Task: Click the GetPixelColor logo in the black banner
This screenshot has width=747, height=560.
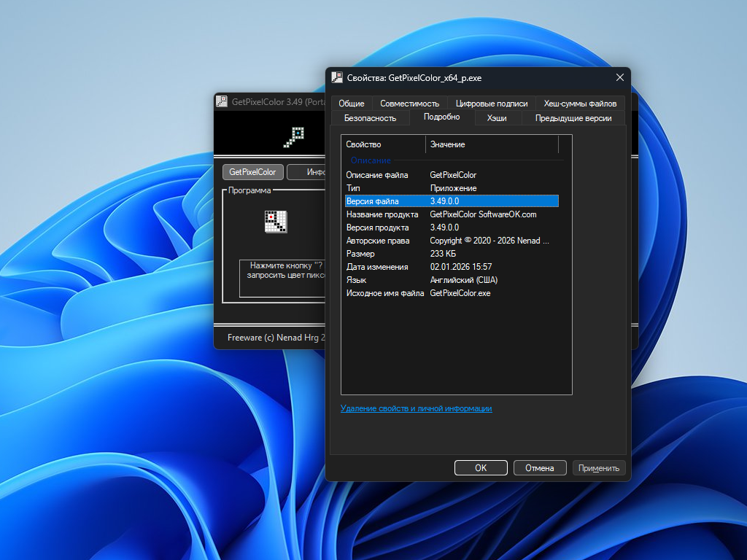Action: tap(294, 136)
